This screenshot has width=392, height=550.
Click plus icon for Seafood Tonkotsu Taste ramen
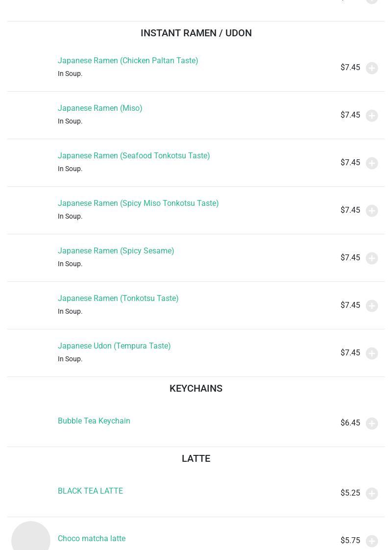371,163
